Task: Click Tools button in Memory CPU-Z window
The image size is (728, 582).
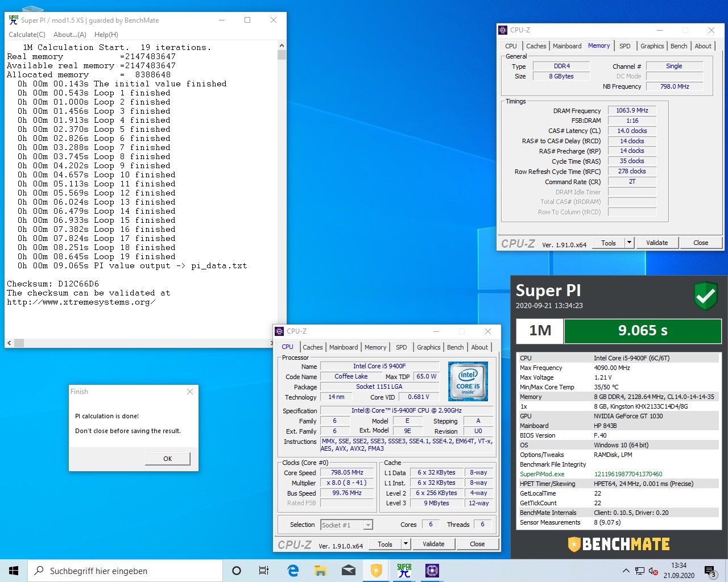Action: pyautogui.click(x=609, y=243)
